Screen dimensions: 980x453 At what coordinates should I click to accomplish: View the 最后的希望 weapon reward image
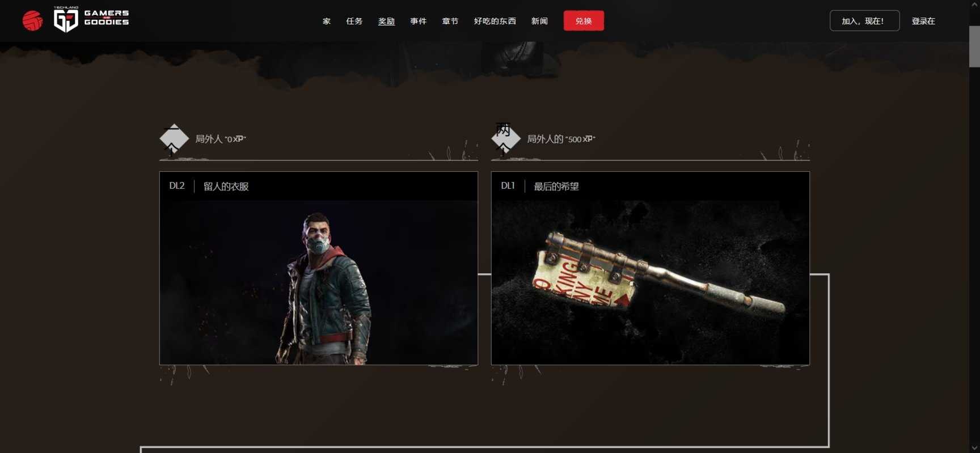pyautogui.click(x=650, y=282)
